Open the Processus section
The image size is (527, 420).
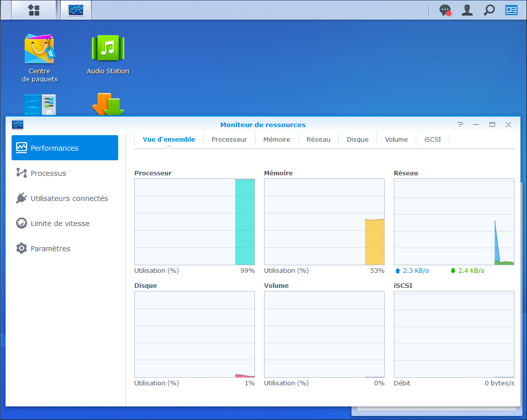[48, 173]
